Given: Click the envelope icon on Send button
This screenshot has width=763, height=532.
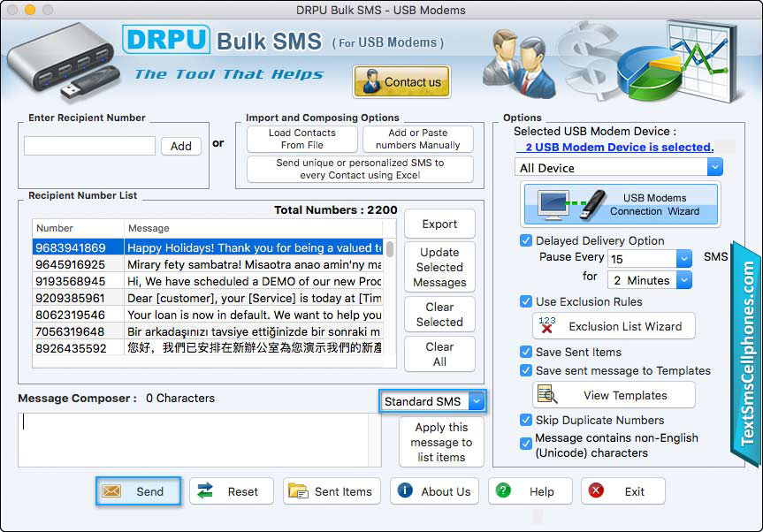Looking at the screenshot, I should [x=111, y=491].
